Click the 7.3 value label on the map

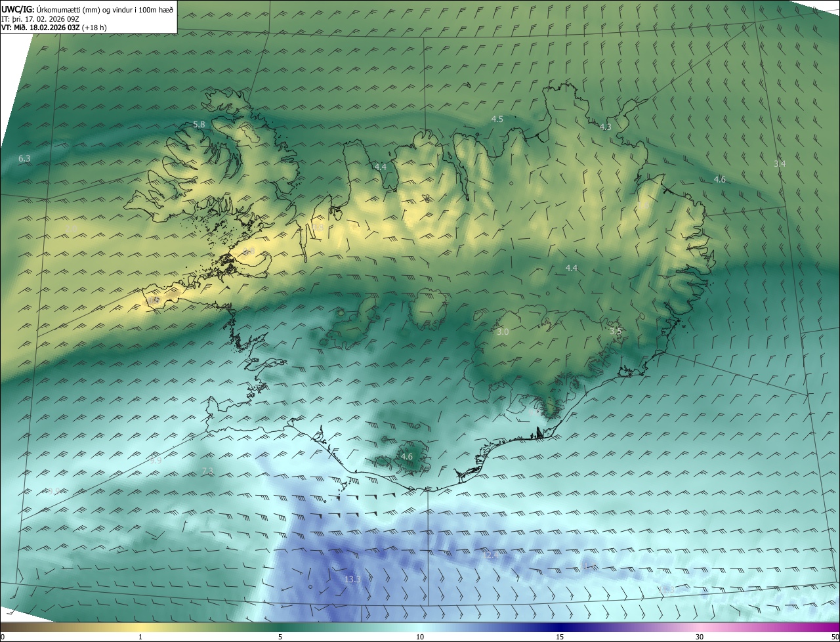(x=207, y=471)
